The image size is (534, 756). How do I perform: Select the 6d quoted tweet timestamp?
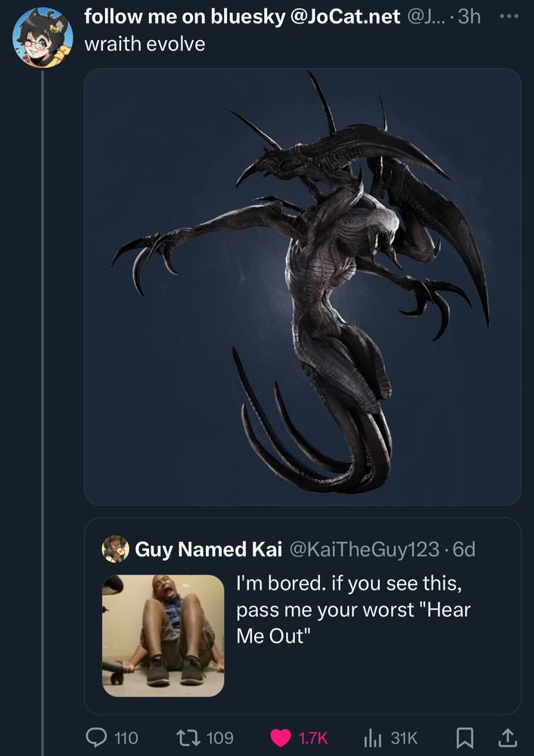coord(464,549)
